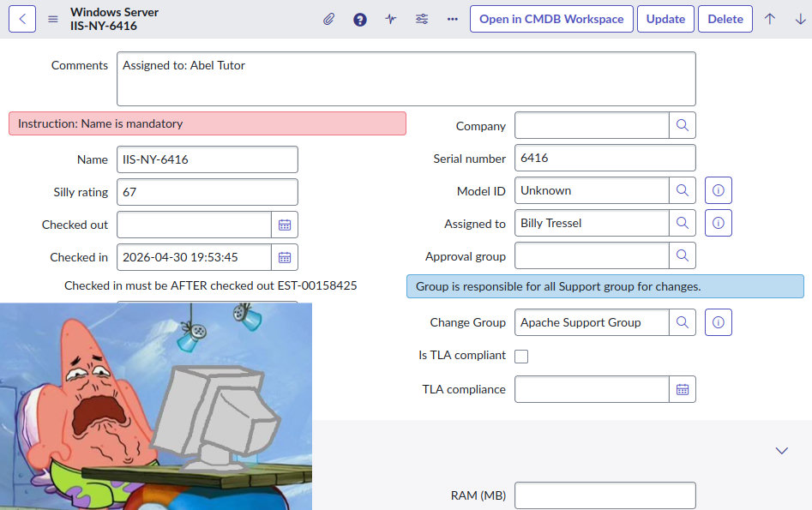
Task: Open the Checked in calendar picker
Action: [x=285, y=257]
